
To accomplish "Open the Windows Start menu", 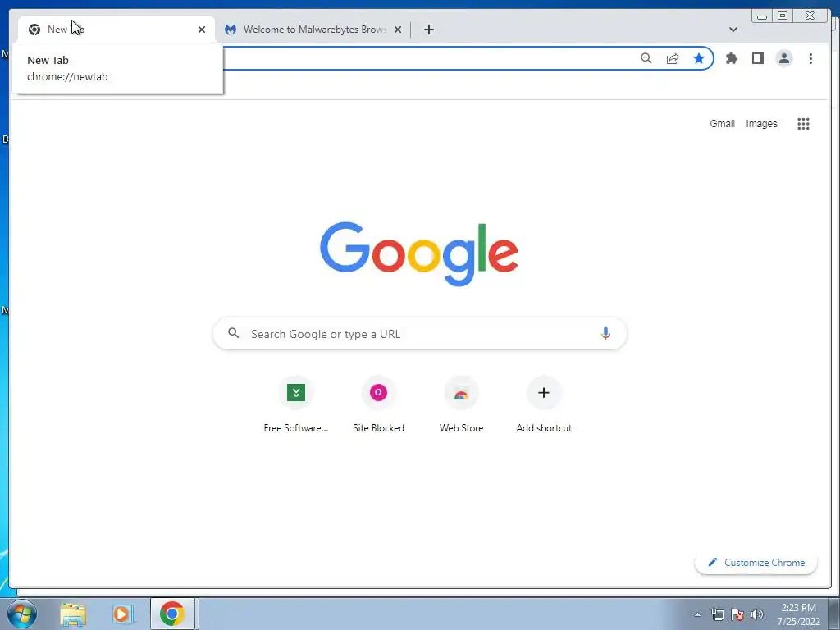I will pos(21,614).
